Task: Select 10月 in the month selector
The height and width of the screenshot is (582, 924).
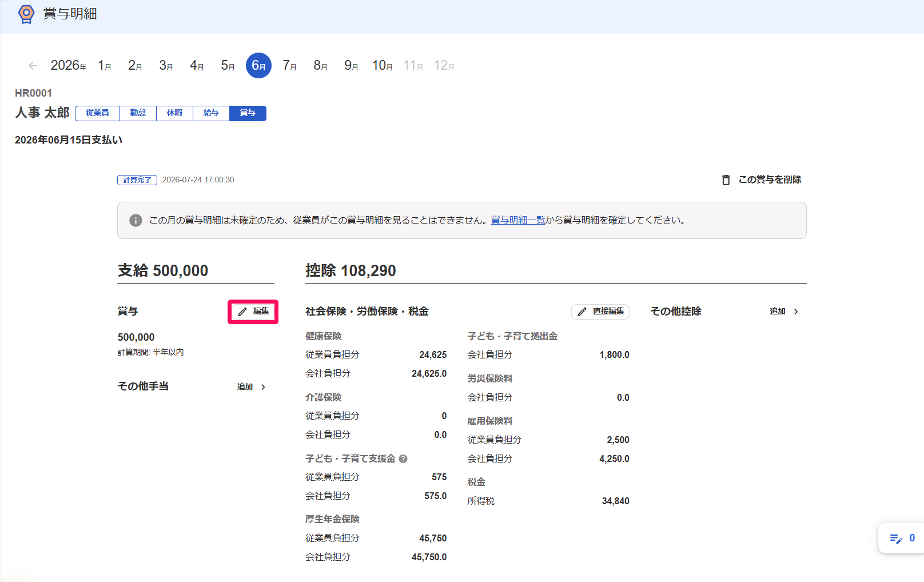Action: (x=382, y=66)
